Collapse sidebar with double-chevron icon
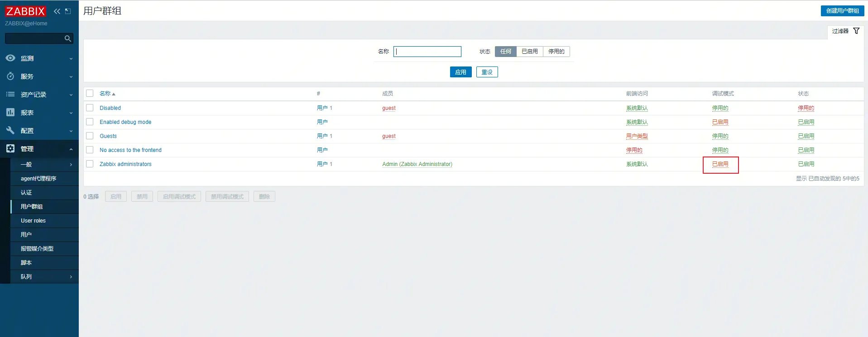 pyautogui.click(x=57, y=11)
